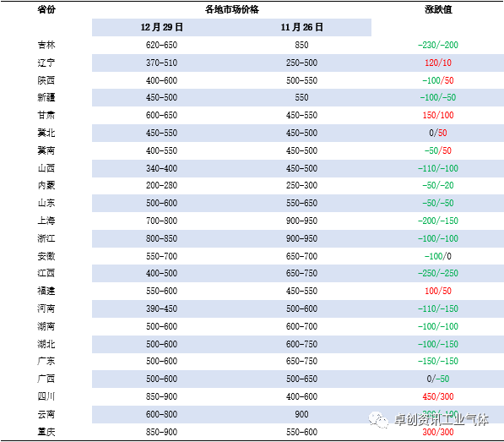The image size is (504, 442).
Task: Select the 四川 450/300 change value
Action: tap(438, 396)
